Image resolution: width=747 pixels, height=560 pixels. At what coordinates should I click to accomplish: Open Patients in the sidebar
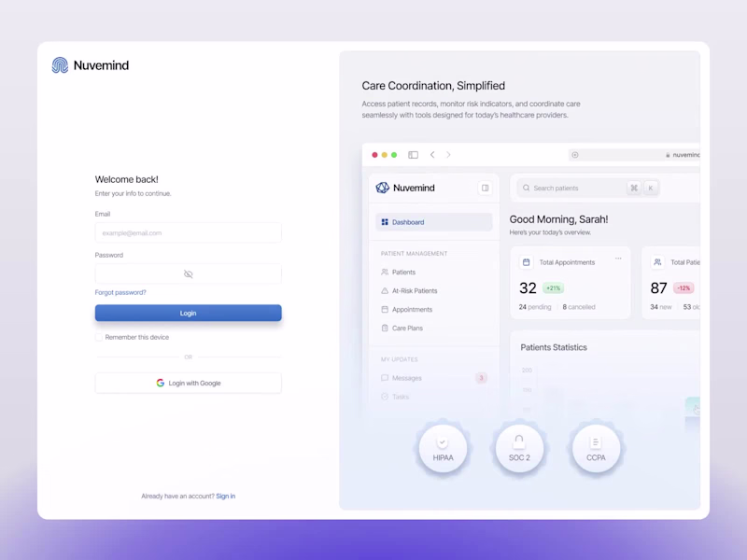tap(433, 272)
